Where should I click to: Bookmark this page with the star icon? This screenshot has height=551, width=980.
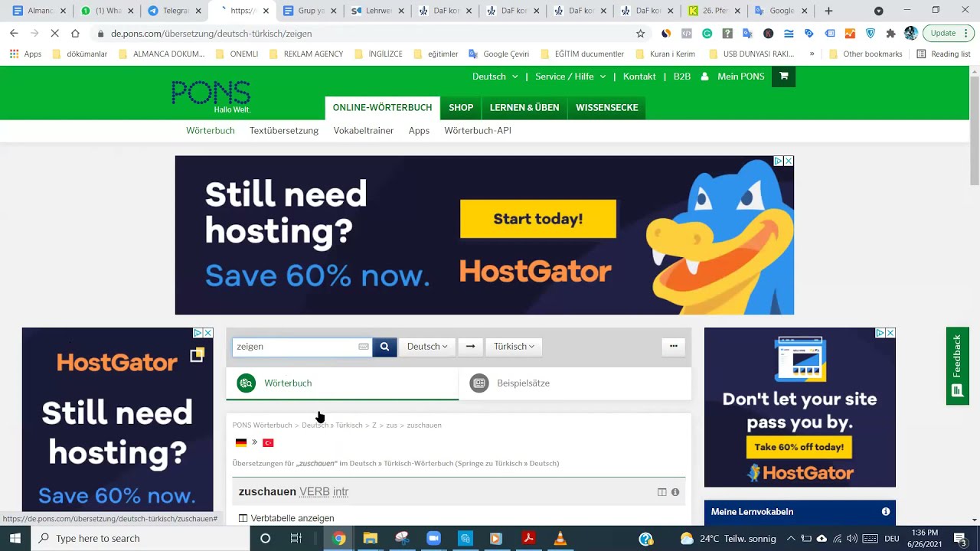pos(641,34)
